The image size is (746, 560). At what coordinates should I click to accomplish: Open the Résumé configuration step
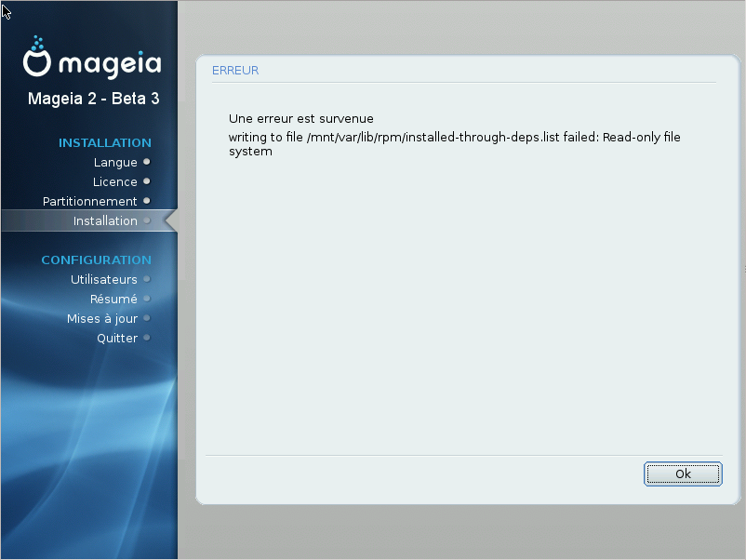click(113, 299)
